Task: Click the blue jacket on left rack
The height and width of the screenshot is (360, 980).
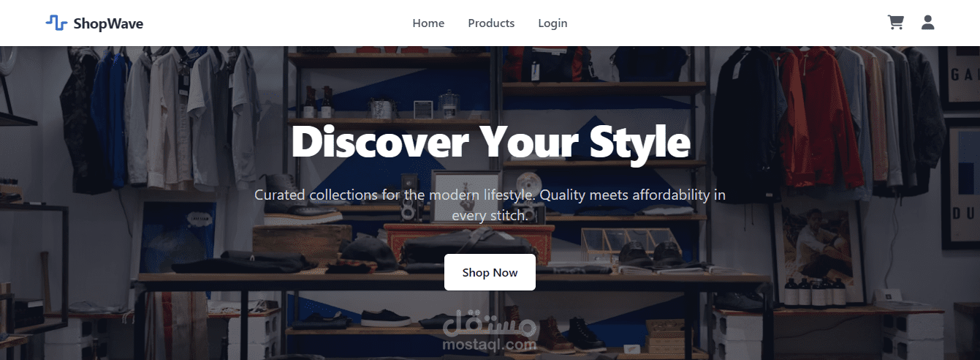Action: point(110,121)
